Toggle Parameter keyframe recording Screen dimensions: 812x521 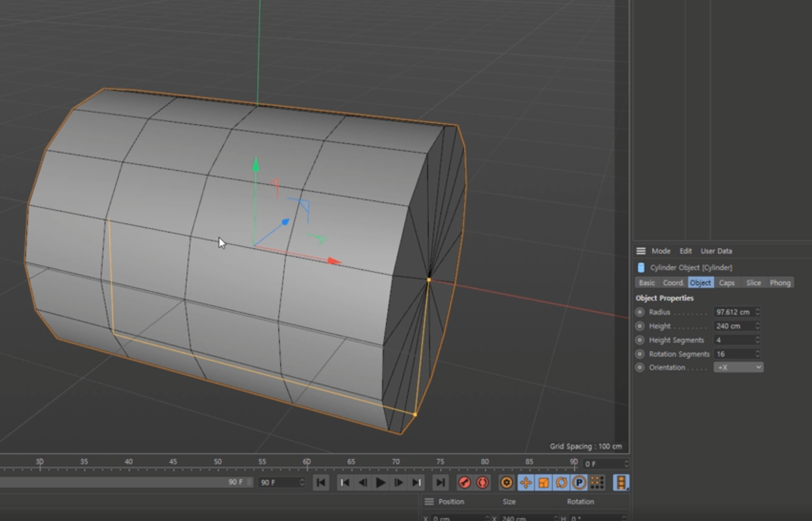pyautogui.click(x=579, y=482)
